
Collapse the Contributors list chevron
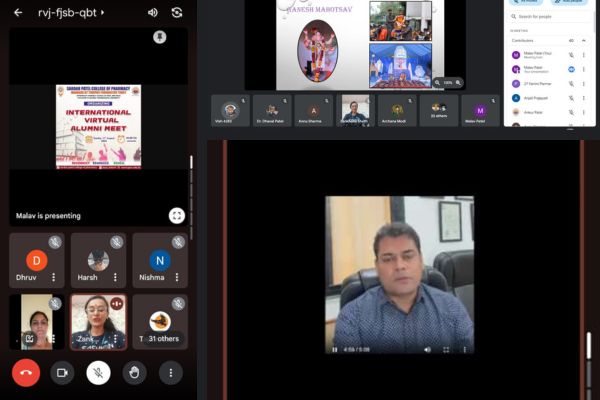584,41
